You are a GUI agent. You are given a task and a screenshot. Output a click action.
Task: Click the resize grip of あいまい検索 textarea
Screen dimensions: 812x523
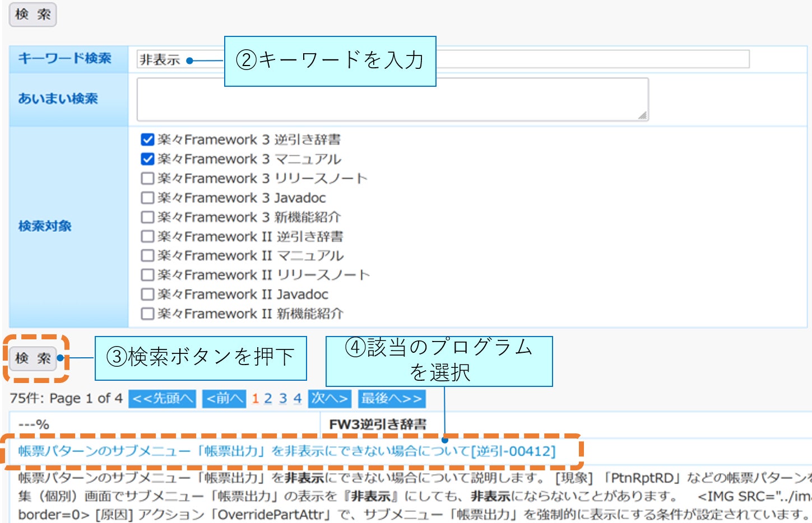pos(642,115)
